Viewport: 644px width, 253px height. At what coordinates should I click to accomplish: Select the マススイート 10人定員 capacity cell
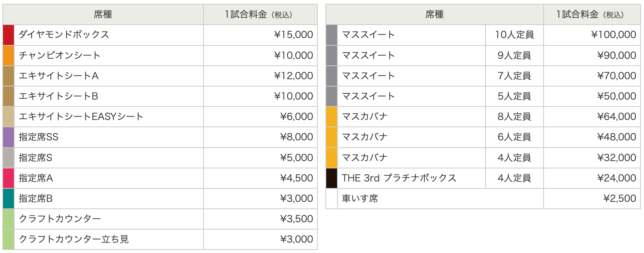point(514,35)
